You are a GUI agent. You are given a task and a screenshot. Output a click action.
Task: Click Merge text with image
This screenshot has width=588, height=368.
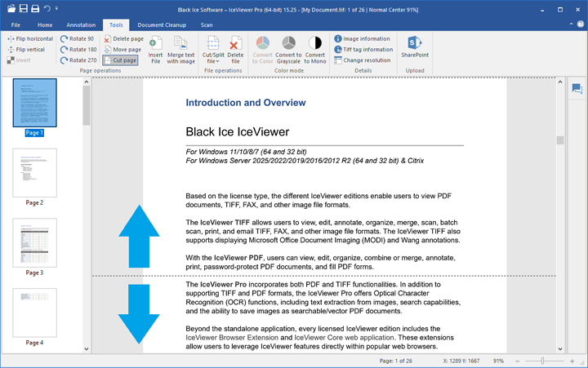coord(180,50)
